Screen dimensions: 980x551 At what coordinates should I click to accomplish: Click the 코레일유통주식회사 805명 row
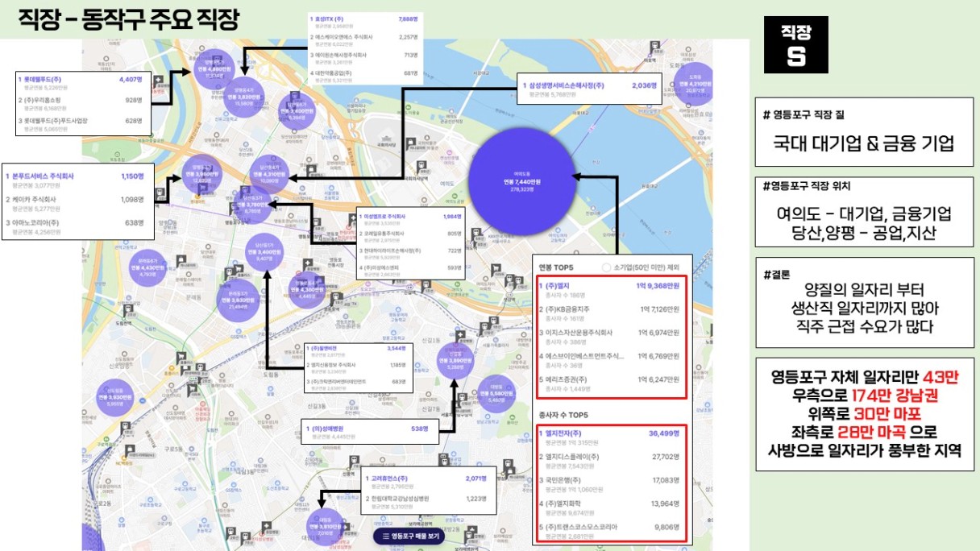(410, 236)
